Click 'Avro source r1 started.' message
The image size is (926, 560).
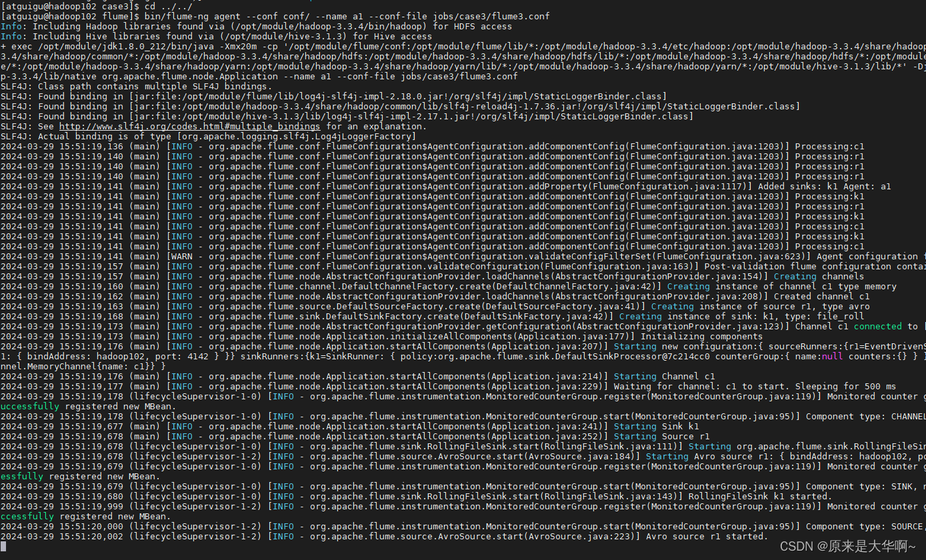click(x=707, y=537)
